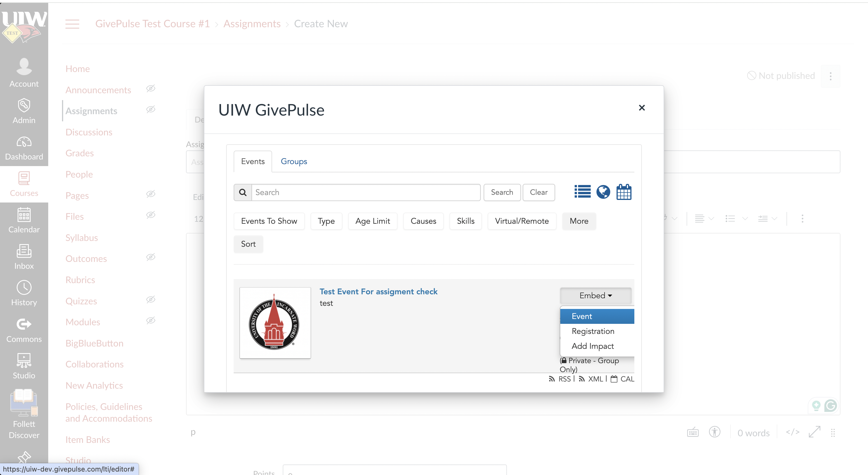Switch to the Events tab

tap(253, 161)
